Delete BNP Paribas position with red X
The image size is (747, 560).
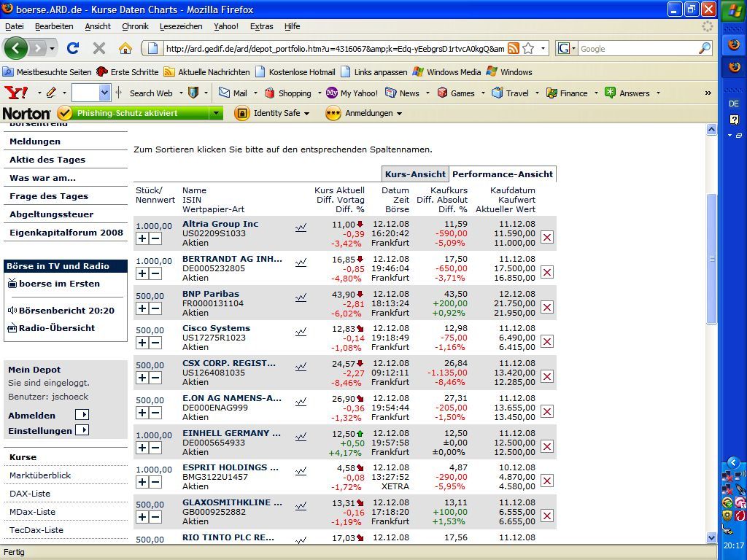[x=547, y=307]
